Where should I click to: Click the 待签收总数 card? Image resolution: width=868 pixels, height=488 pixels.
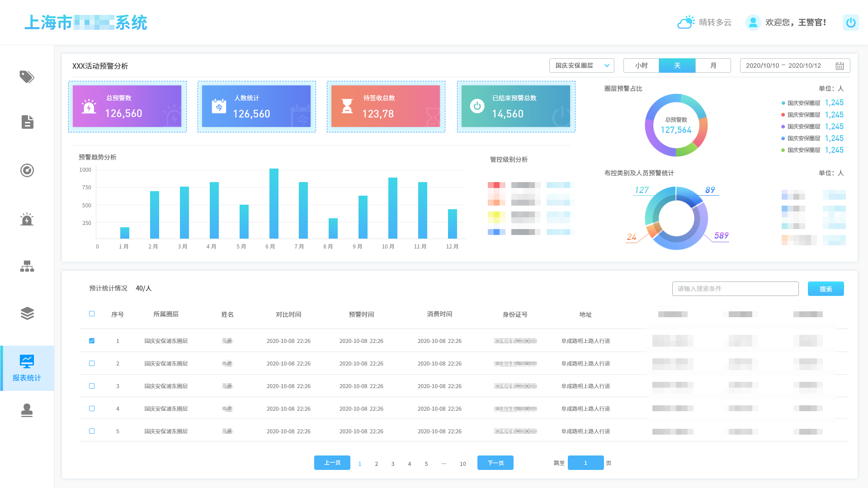tap(386, 106)
